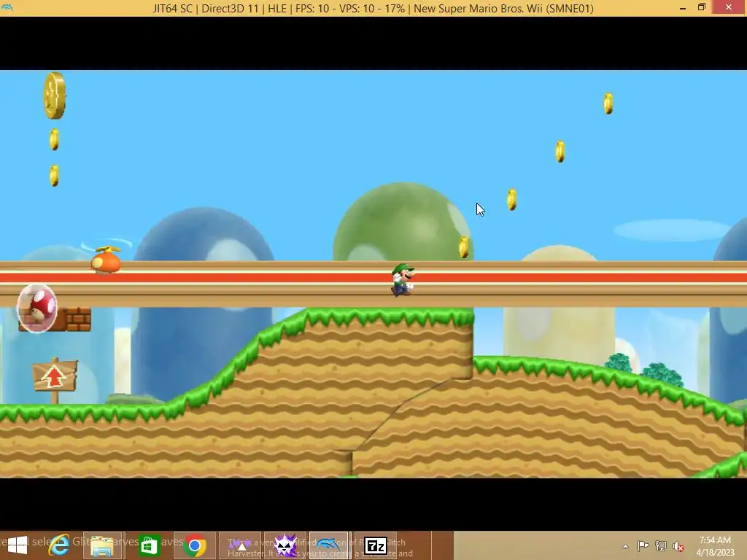The width and height of the screenshot is (747, 560).
Task: Open the clock showing 7:54 AM
Action: pyautogui.click(x=715, y=546)
